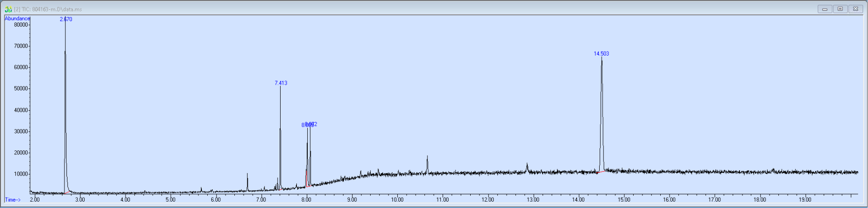Click the 8.00 time axis tick label
The width and height of the screenshot is (868, 208).
click(306, 200)
